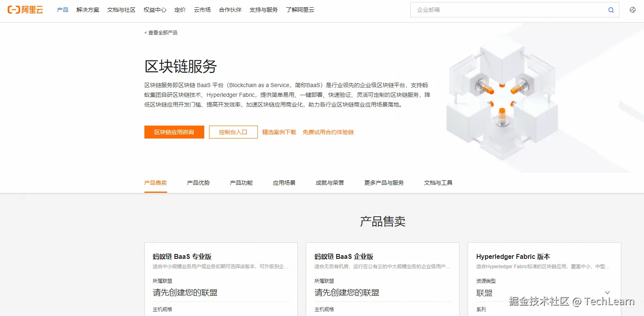Image resolution: width=644 pixels, height=316 pixels.
Task: Open the 免费试用合约体验链 link
Action: tap(328, 132)
